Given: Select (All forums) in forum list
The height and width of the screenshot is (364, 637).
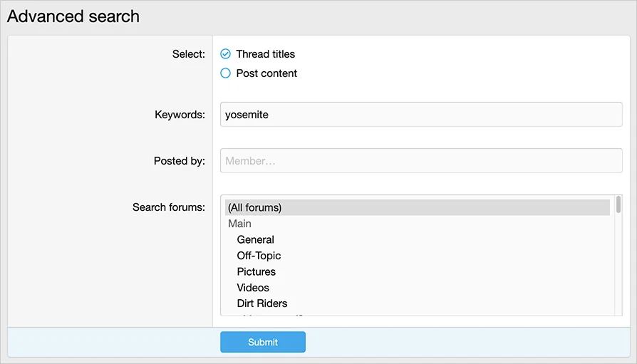Looking at the screenshot, I should coord(255,208).
